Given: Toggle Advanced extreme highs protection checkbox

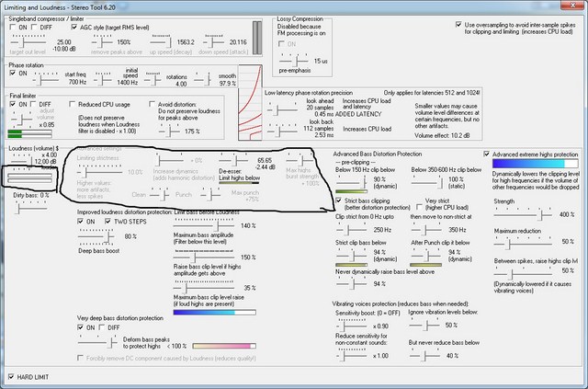Looking at the screenshot, I should coord(486,154).
